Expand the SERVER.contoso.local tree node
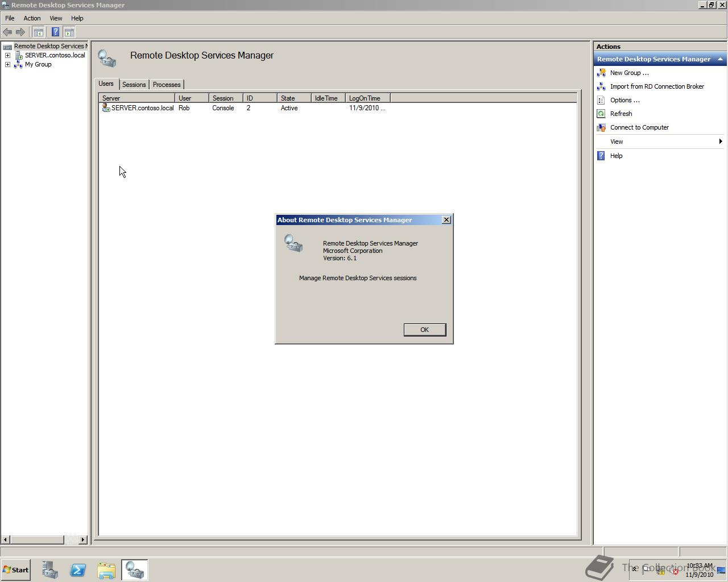The image size is (728, 582). (x=7, y=55)
